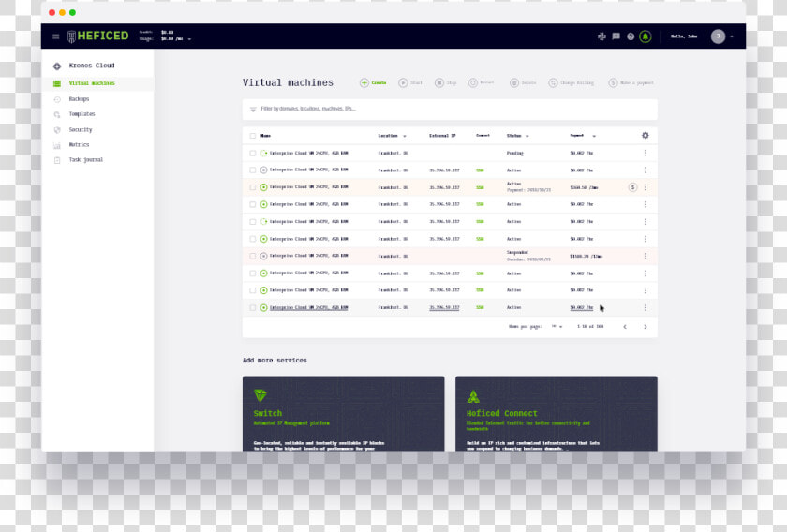Click the Task journal icon
Image resolution: width=787 pixels, height=532 pixels.
point(57,160)
